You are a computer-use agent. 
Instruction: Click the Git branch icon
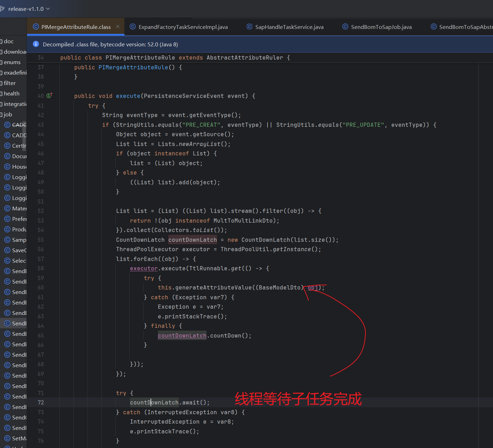(2, 9)
